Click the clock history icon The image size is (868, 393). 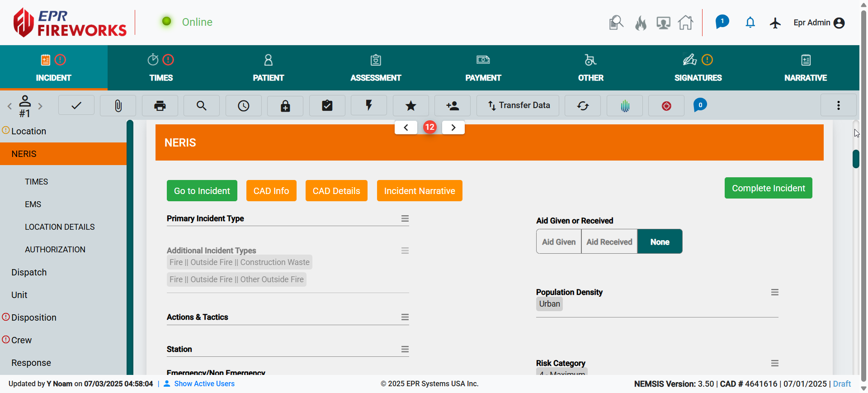tap(243, 106)
